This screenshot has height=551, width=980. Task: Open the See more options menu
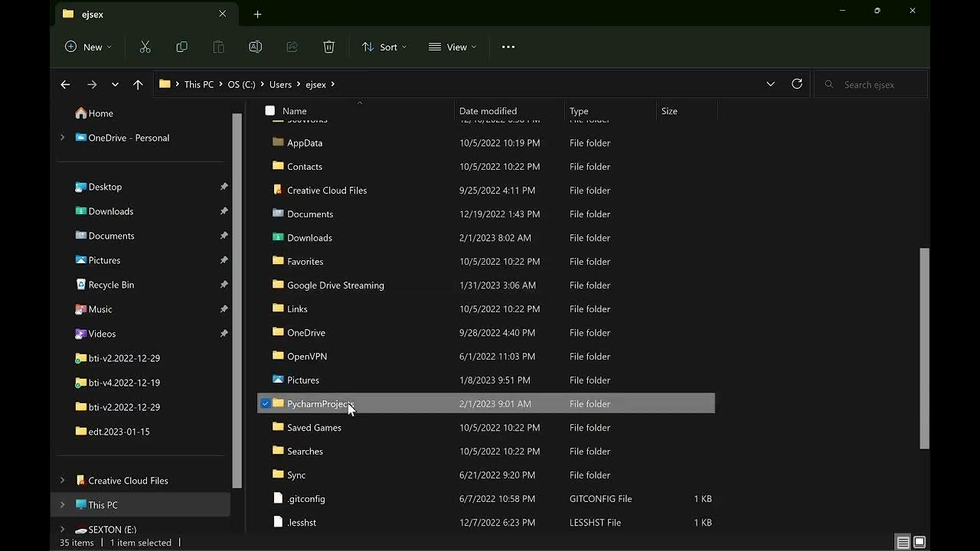coord(508,47)
